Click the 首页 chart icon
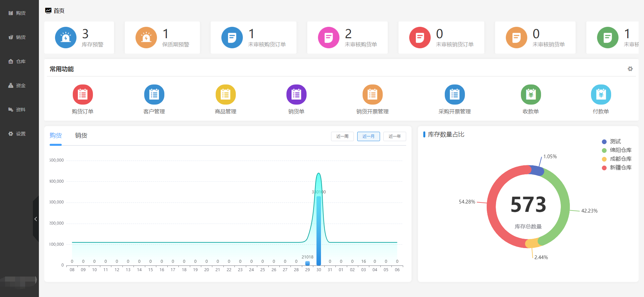The width and height of the screenshot is (644, 297). (48, 11)
